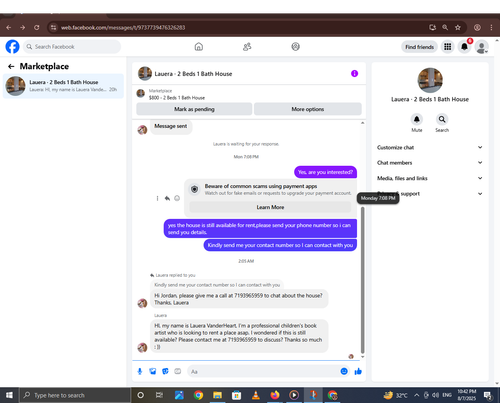Screen dimensions: 500x403
Task: Open the GIF picker icon
Action: point(178,371)
